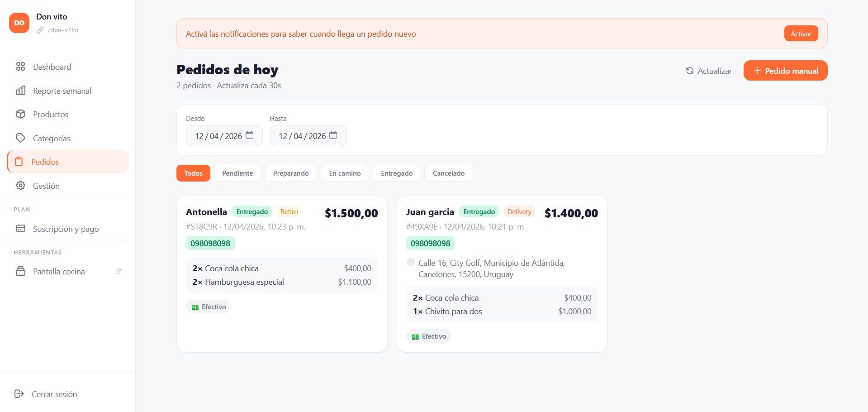868x412 pixels.
Task: Show orders with Preparando status
Action: click(291, 173)
